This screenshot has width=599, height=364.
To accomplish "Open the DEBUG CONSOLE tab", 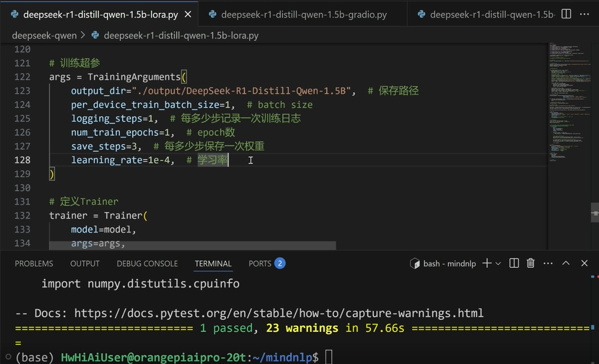I will (x=147, y=264).
